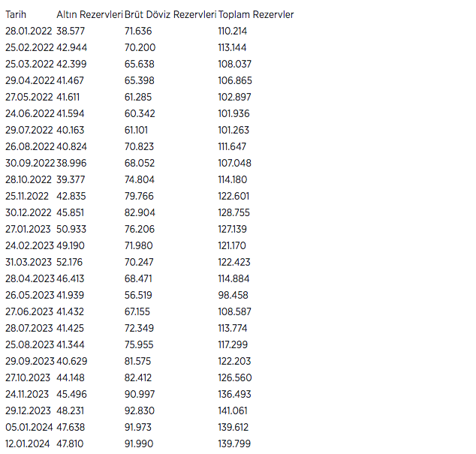Select the date cell 30.09.2022
Screen dimensions: 476x454
pos(29,163)
